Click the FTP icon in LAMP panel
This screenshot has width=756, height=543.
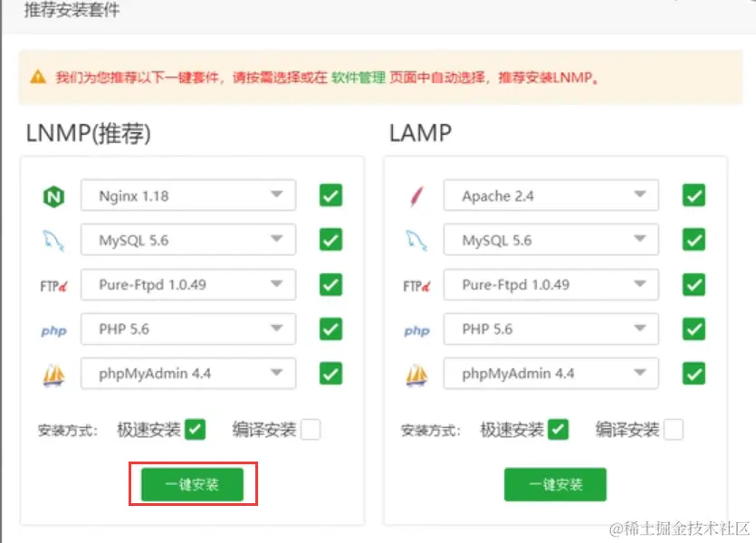point(416,286)
